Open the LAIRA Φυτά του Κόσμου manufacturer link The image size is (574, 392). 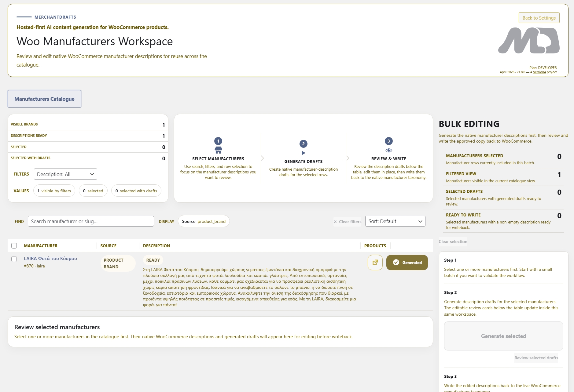(50, 258)
